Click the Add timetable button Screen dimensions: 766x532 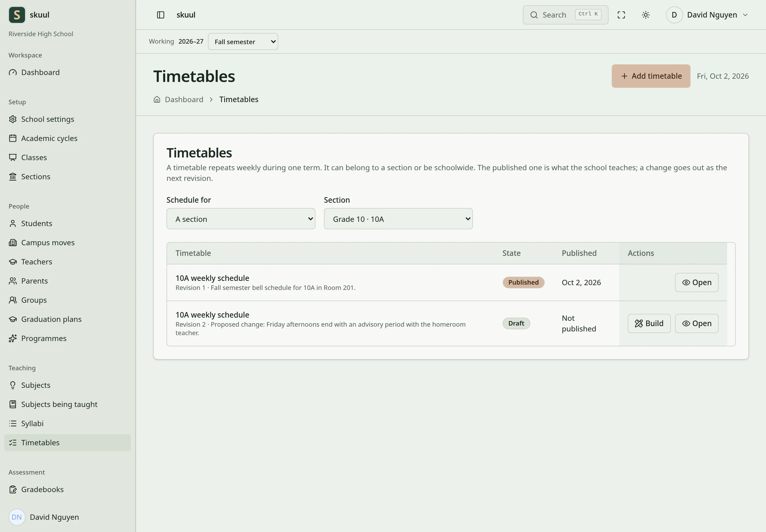pyautogui.click(x=651, y=76)
